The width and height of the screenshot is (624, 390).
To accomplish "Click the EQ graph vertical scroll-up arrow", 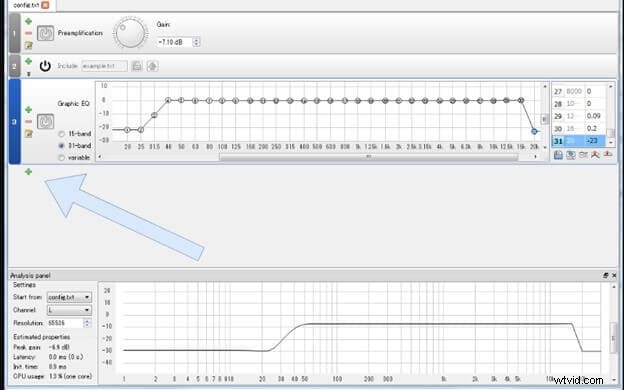I will point(545,86).
